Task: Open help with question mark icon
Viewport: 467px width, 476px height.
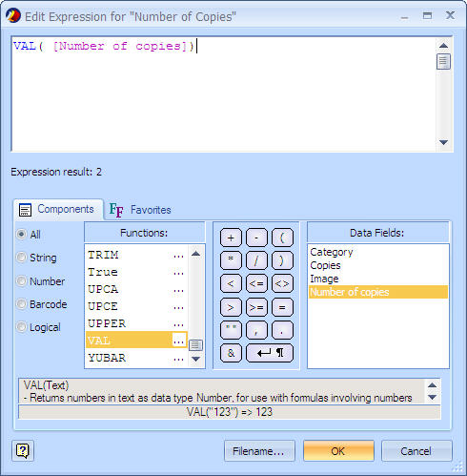Action: tap(23, 450)
